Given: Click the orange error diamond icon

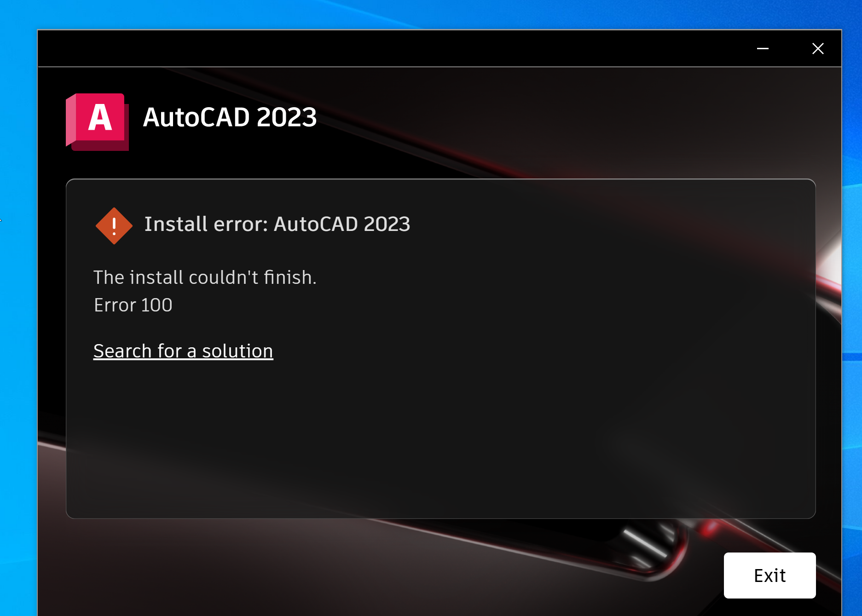Looking at the screenshot, I should [114, 226].
